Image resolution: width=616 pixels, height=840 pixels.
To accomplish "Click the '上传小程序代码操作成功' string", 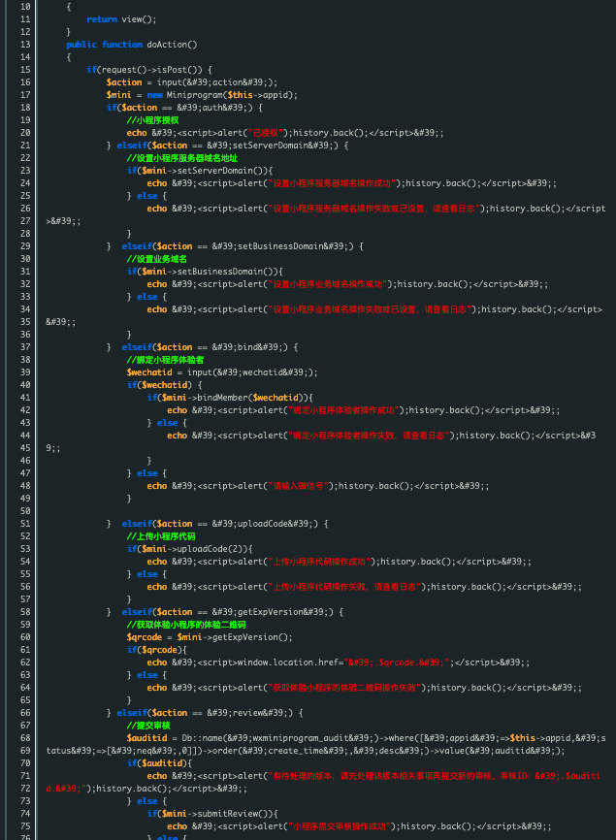I will pos(319,562).
